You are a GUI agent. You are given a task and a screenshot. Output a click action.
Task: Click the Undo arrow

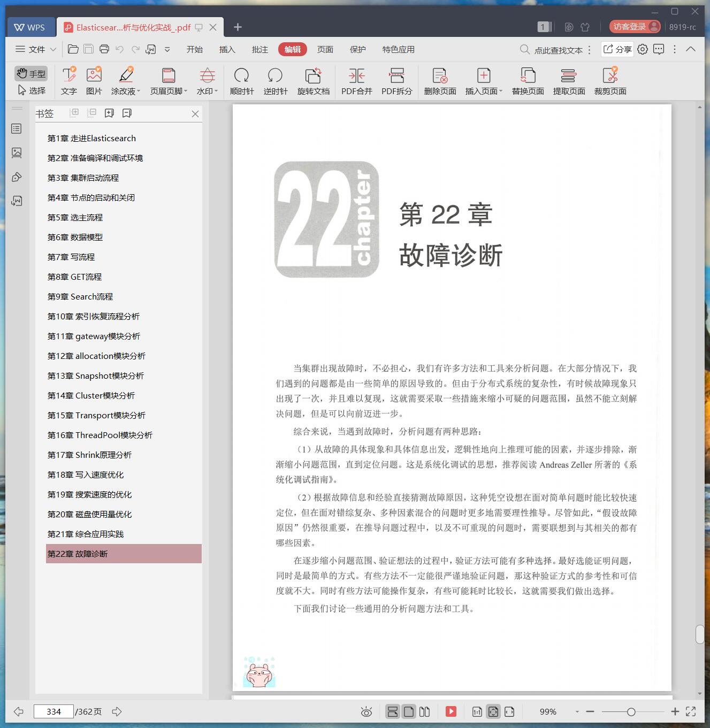[x=120, y=49]
